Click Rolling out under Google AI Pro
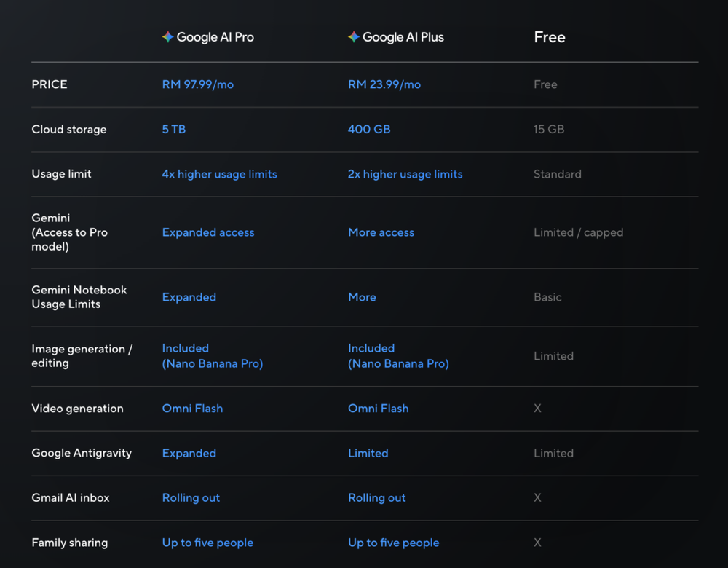The width and height of the screenshot is (728, 568). [x=191, y=498]
